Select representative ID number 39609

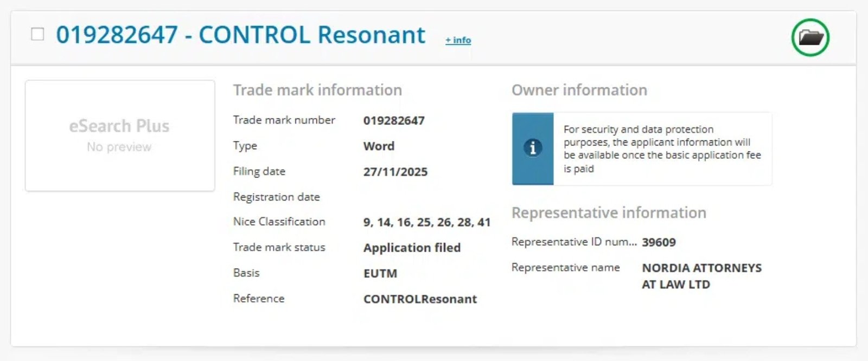pyautogui.click(x=659, y=242)
